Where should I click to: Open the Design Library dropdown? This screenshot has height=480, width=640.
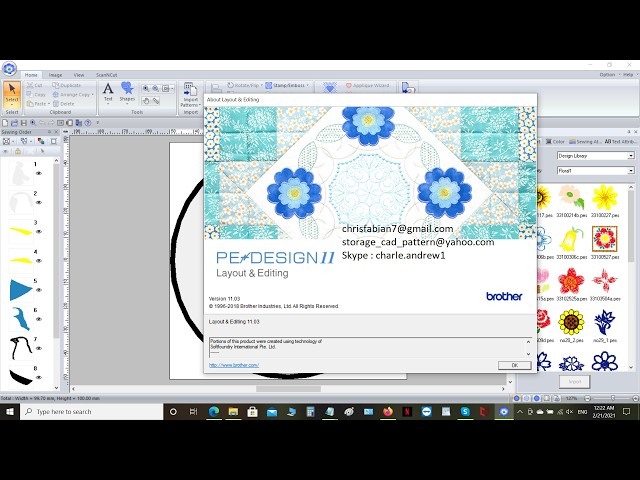pos(631,156)
